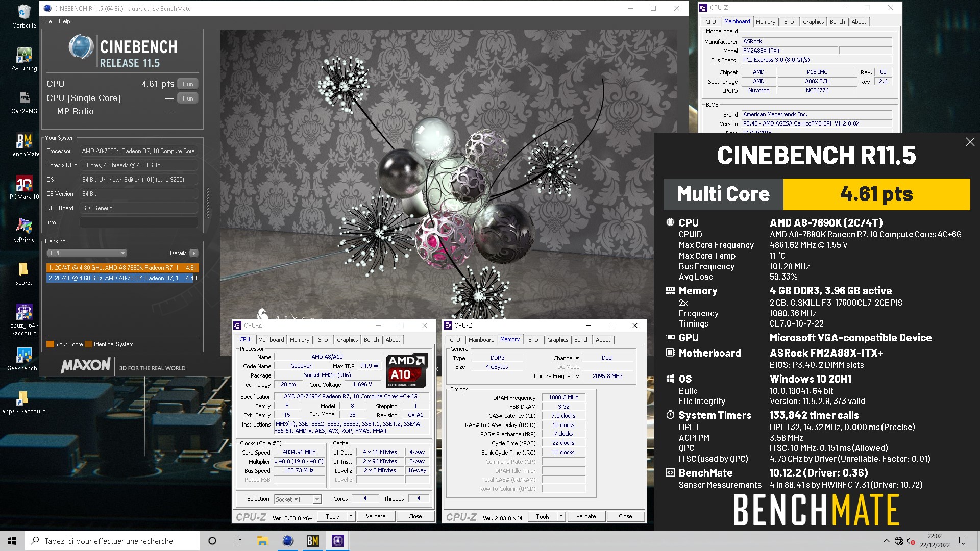980x551 pixels.
Task: Click the Windows search box
Action: [112, 541]
